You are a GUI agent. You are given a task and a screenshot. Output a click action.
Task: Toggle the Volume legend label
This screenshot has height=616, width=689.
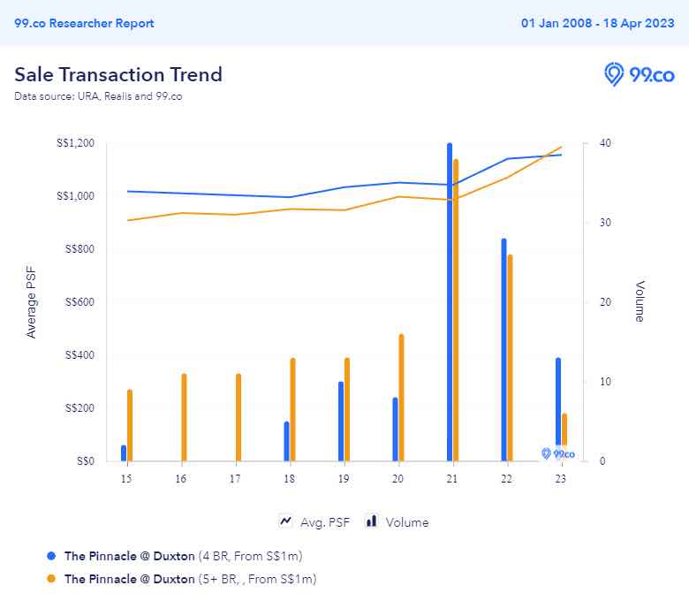click(407, 522)
